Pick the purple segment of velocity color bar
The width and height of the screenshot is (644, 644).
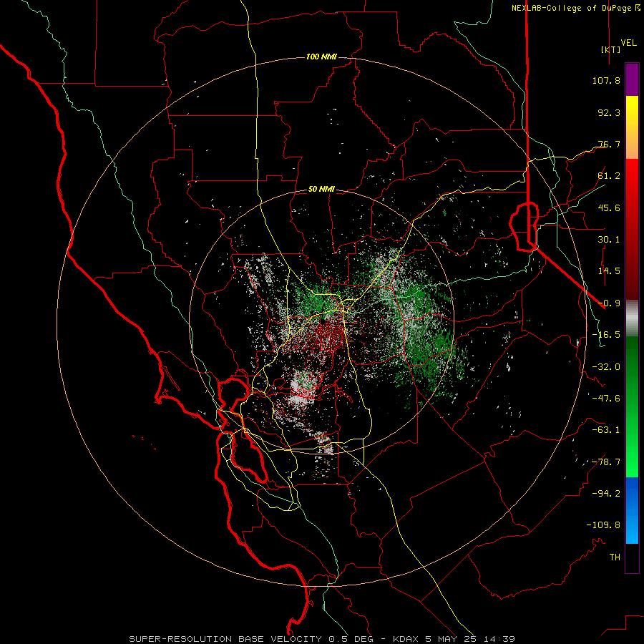(x=632, y=79)
